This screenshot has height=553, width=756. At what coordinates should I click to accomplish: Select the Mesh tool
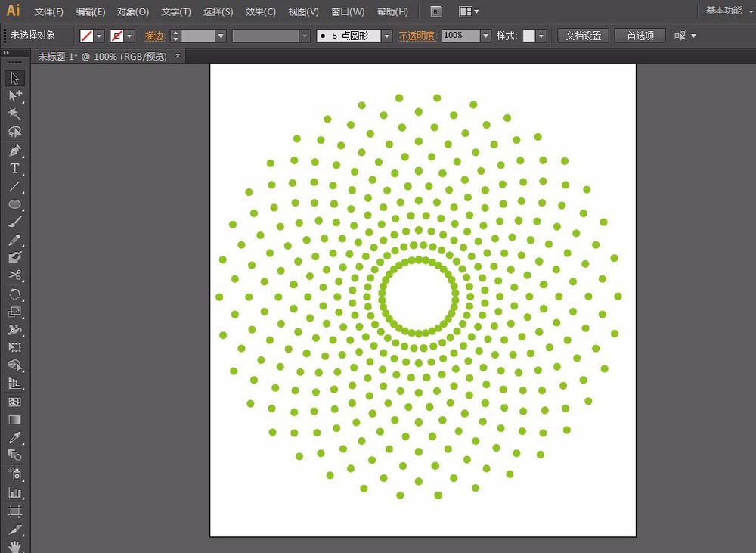coord(14,402)
